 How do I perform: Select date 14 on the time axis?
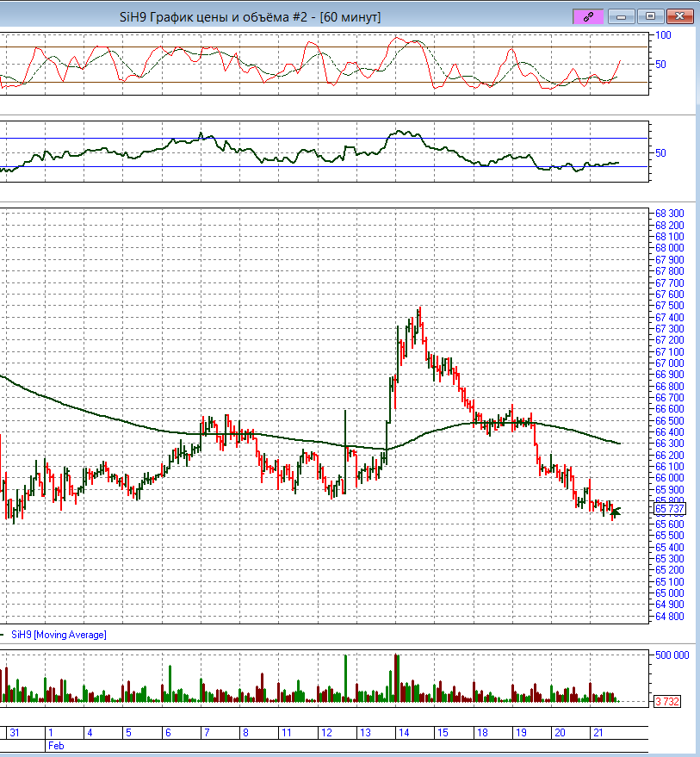pyautogui.click(x=403, y=732)
